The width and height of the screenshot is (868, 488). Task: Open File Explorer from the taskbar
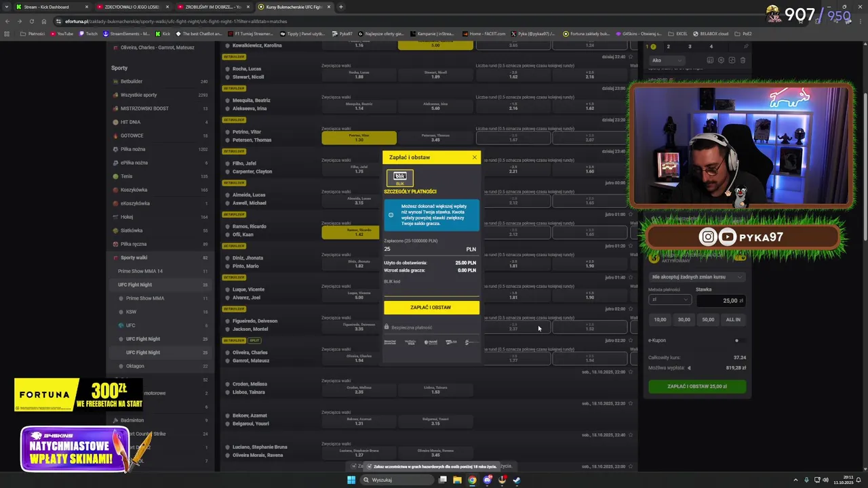coord(457,480)
